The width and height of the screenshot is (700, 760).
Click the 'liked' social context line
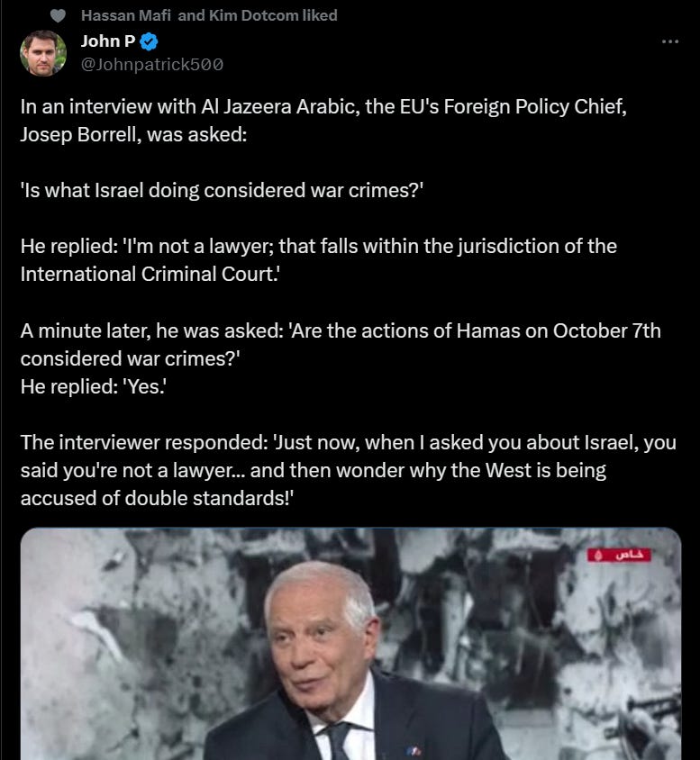tap(209, 15)
